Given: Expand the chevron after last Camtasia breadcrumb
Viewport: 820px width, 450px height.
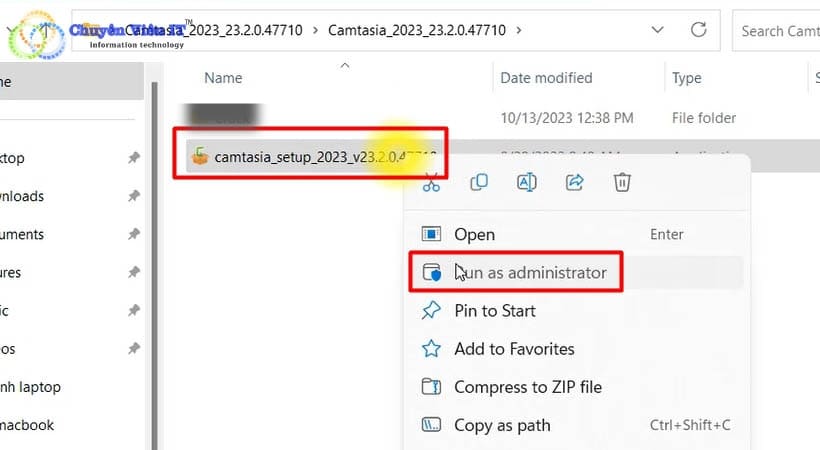Looking at the screenshot, I should click(x=518, y=30).
